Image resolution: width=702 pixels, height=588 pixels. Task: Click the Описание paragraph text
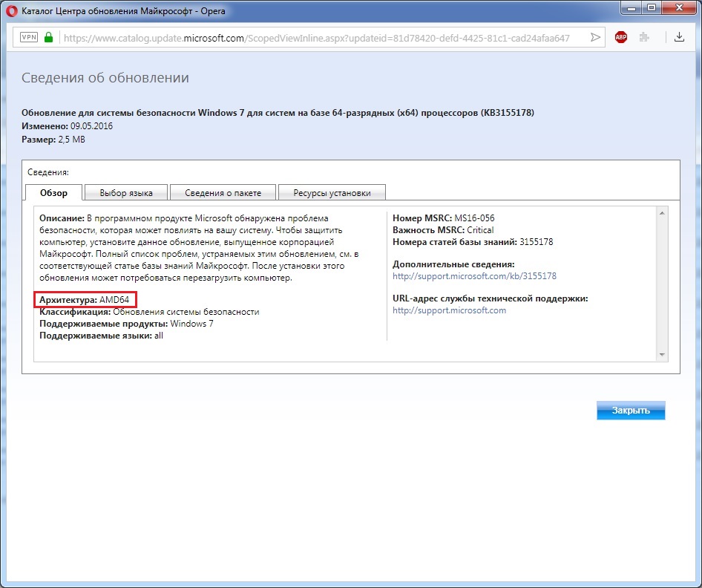(199, 248)
